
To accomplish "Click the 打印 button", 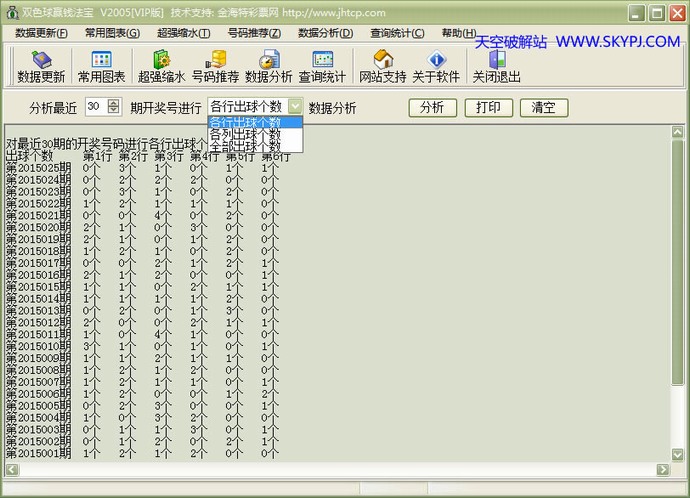I will 488,108.
